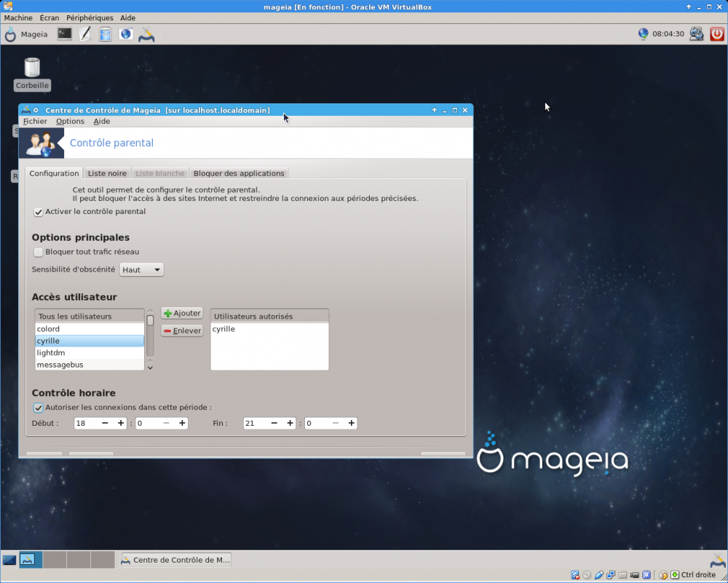Open the Aide menu in control center
The width and height of the screenshot is (728, 583).
pyautogui.click(x=102, y=121)
